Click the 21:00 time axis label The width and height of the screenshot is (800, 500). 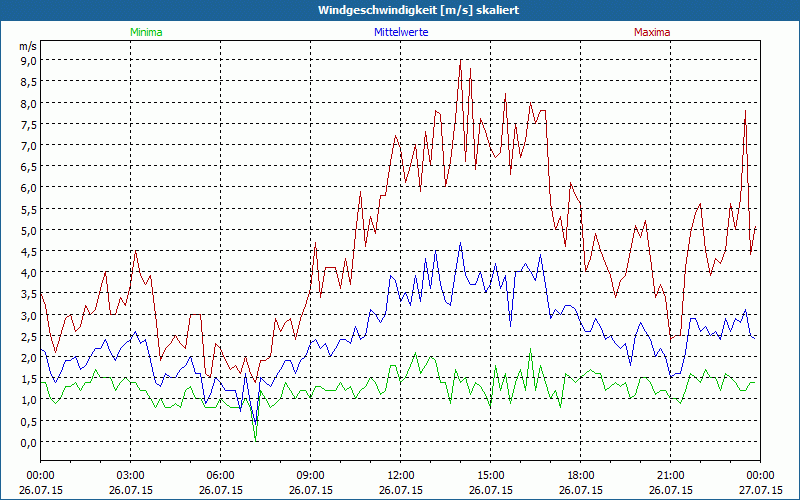pyautogui.click(x=670, y=475)
